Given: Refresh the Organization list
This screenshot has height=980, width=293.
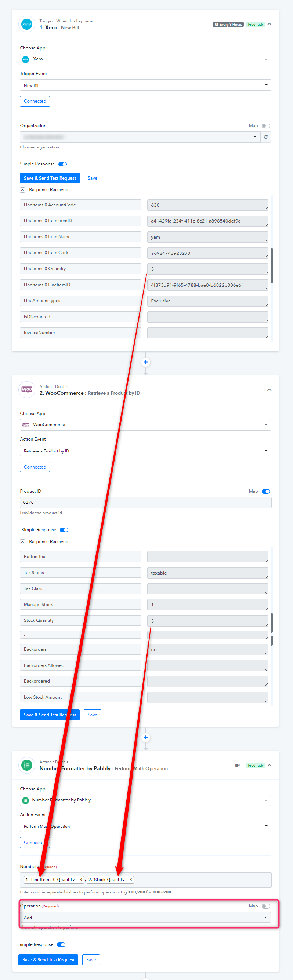Looking at the screenshot, I should 265,137.
